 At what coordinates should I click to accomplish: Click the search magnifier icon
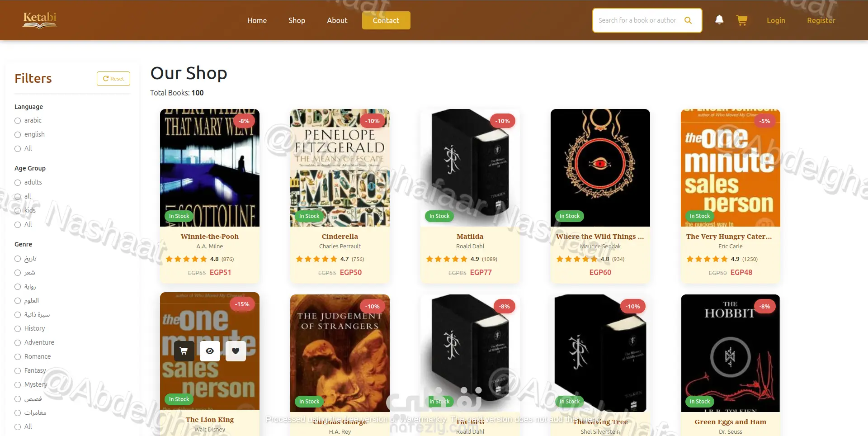(688, 20)
